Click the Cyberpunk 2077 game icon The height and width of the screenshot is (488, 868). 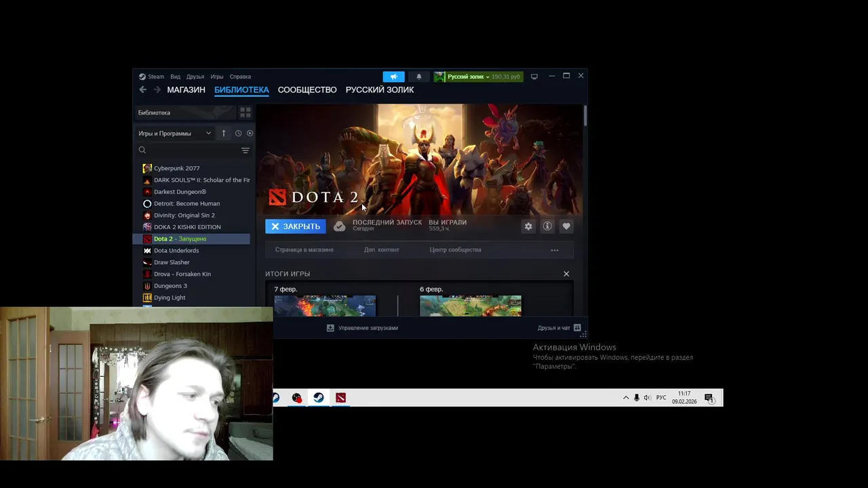click(147, 168)
